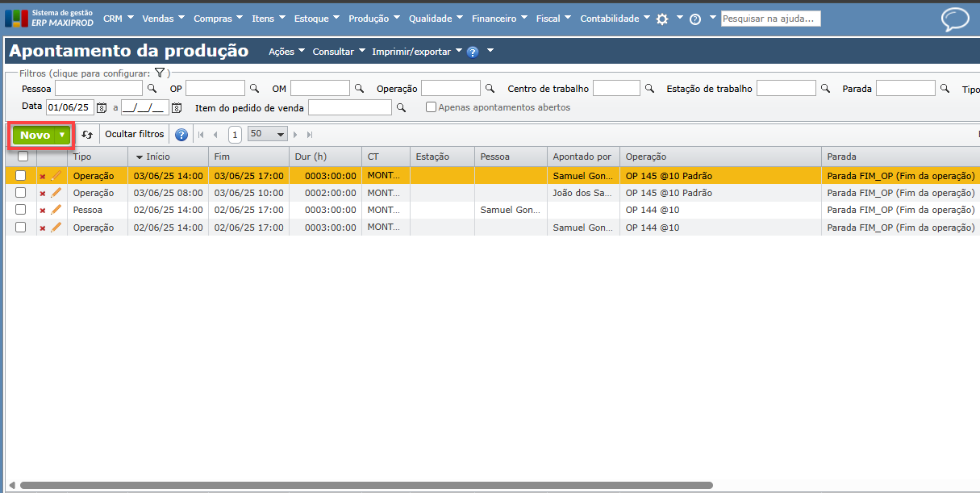Open the Produção menu
Viewport: 980px width, 493px height.
[374, 19]
